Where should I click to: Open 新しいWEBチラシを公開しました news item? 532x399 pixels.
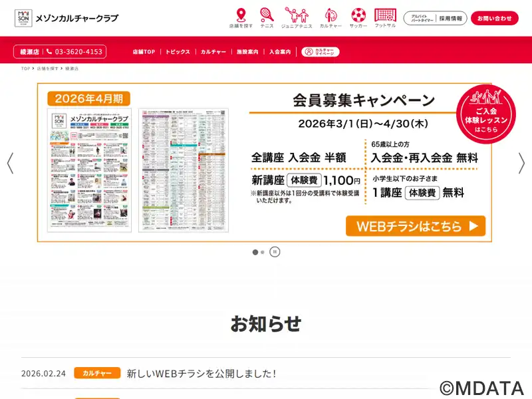point(201,374)
